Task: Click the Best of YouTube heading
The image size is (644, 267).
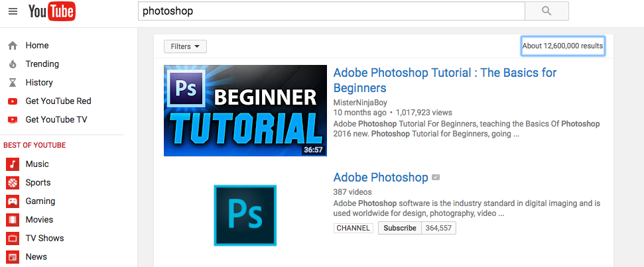Action: click(x=34, y=145)
